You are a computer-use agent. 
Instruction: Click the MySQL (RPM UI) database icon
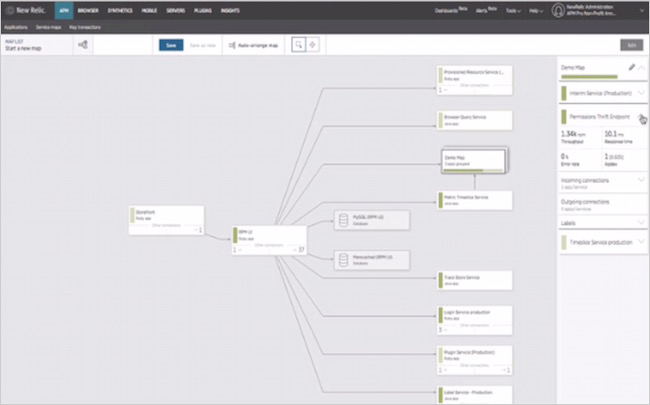click(x=343, y=220)
